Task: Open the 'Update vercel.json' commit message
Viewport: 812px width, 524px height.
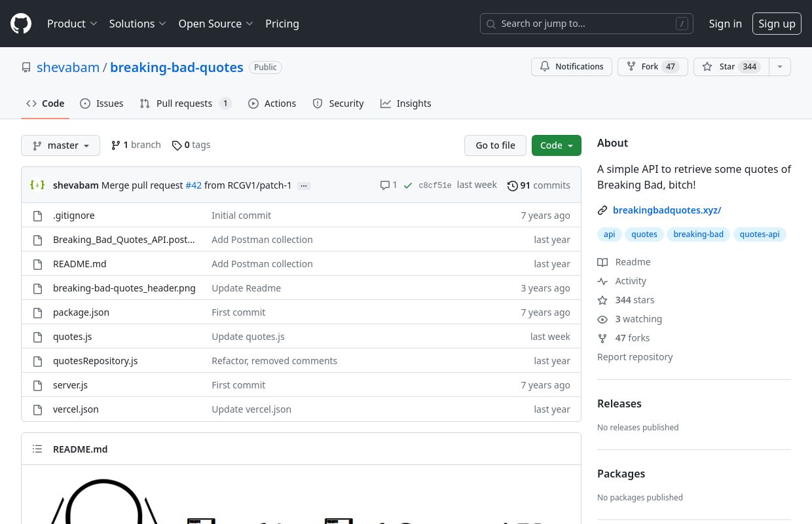Action: coord(251,409)
